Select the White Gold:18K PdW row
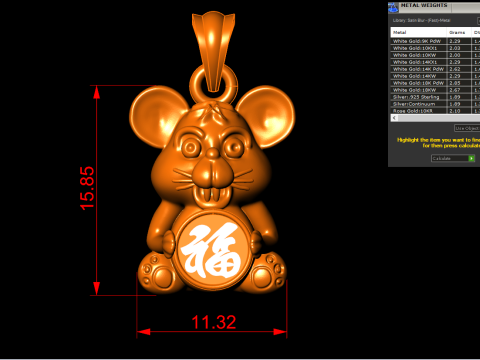This screenshot has height=360, width=480. tap(435, 83)
